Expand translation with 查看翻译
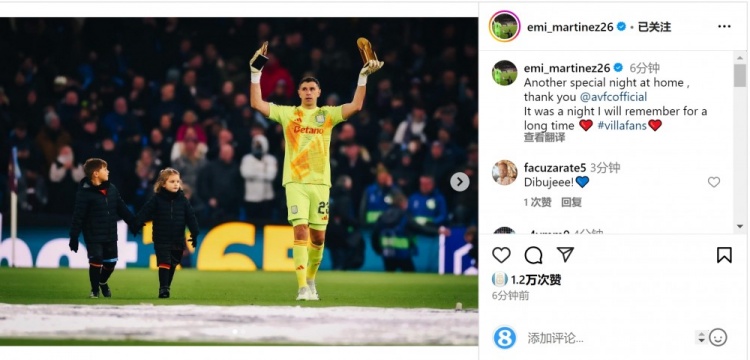 tap(544, 138)
